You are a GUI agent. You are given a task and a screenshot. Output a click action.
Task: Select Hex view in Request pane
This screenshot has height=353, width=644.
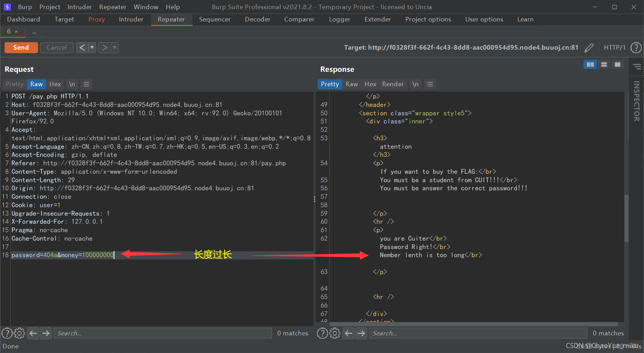point(55,84)
